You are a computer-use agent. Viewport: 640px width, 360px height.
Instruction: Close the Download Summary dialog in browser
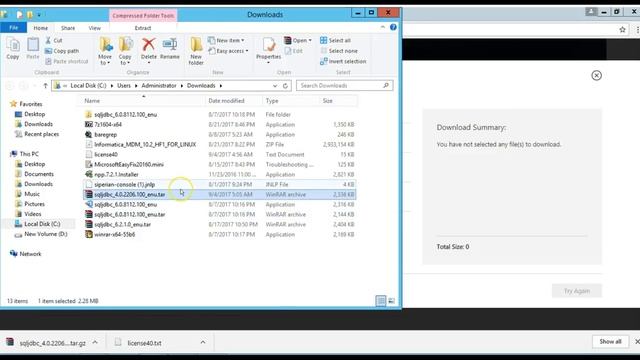pyautogui.click(x=596, y=76)
